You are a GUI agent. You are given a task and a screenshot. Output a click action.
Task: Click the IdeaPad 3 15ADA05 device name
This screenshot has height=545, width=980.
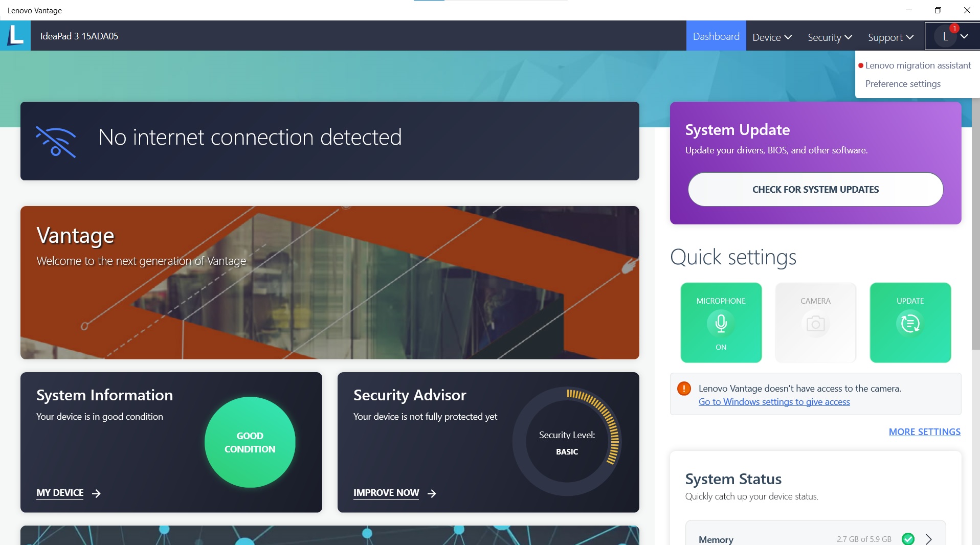tap(79, 36)
